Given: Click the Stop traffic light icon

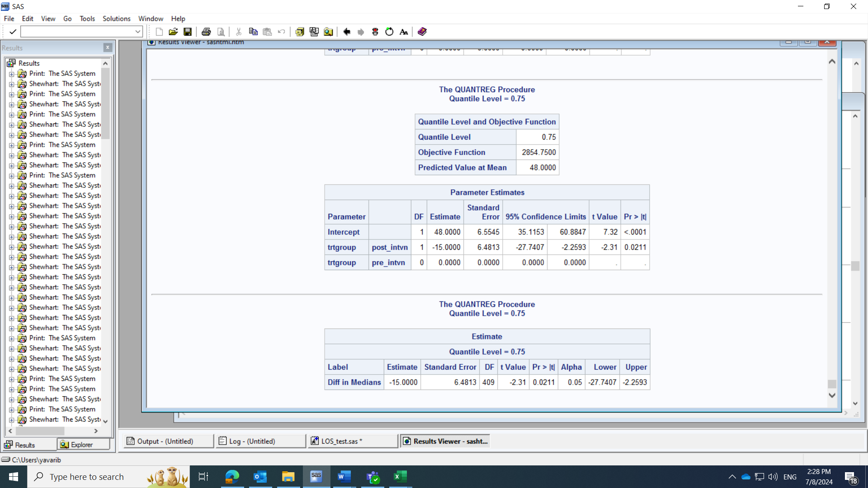Looking at the screenshot, I should [375, 32].
